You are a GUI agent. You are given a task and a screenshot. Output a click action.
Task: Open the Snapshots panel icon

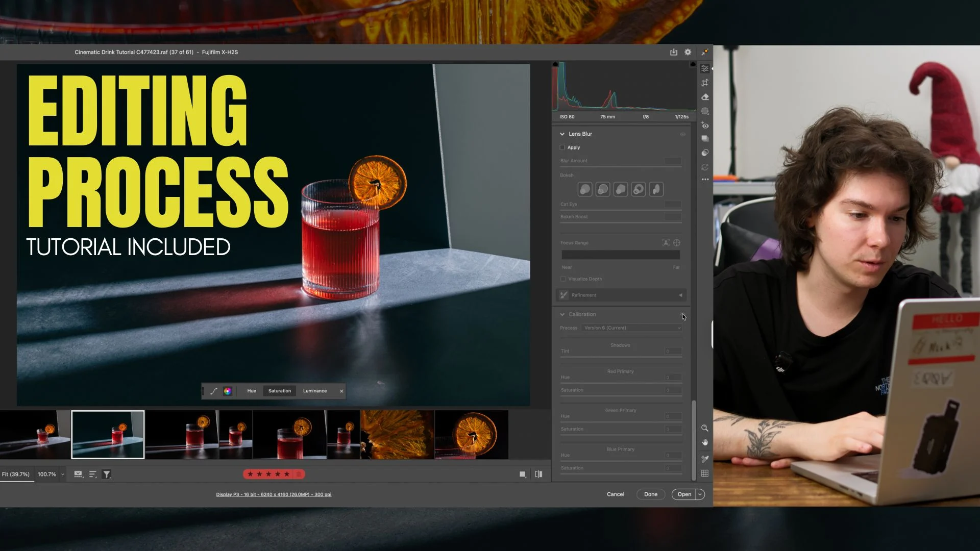[x=705, y=139]
